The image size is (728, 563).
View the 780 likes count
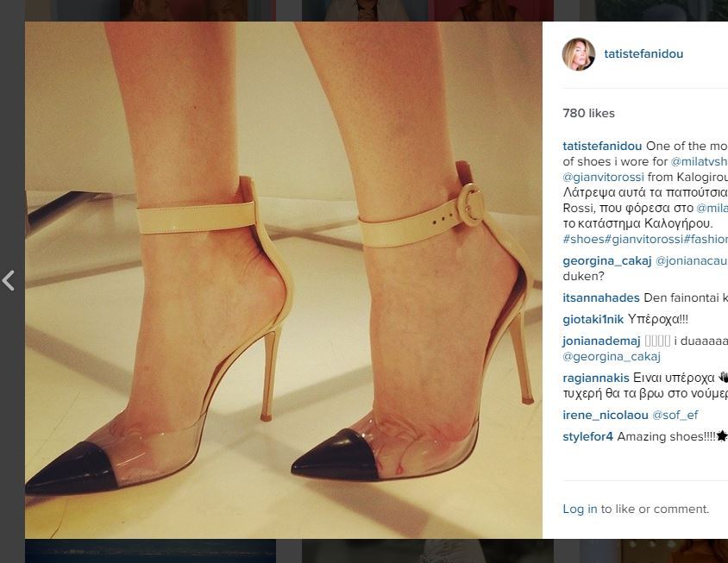click(588, 113)
